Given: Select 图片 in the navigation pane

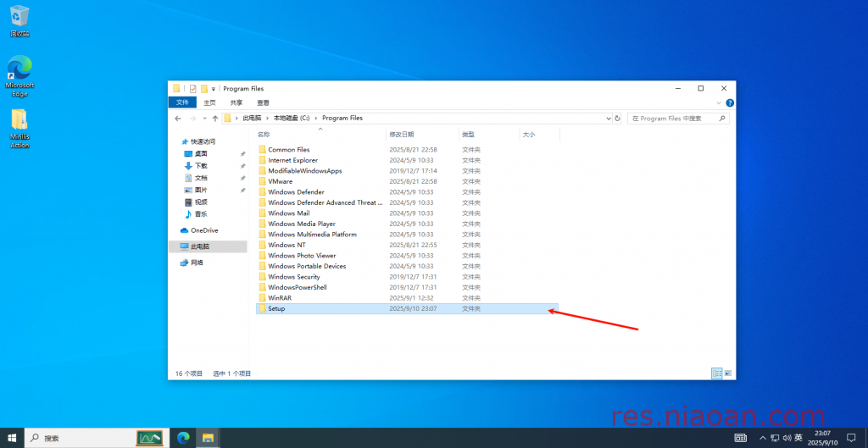Looking at the screenshot, I should 197,191.
